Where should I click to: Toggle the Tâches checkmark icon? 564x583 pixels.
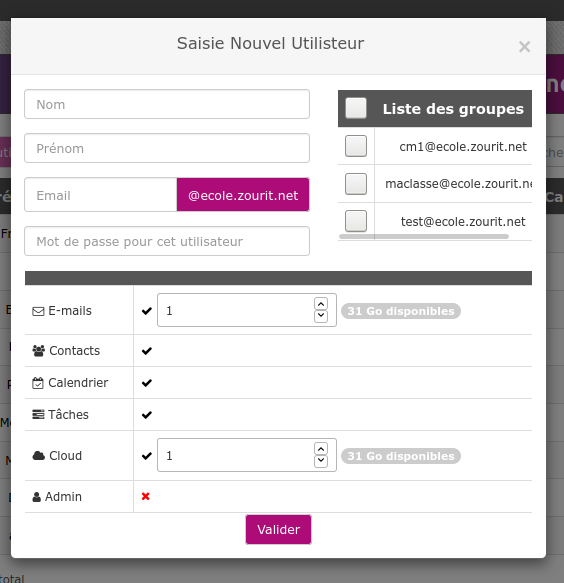[147, 415]
